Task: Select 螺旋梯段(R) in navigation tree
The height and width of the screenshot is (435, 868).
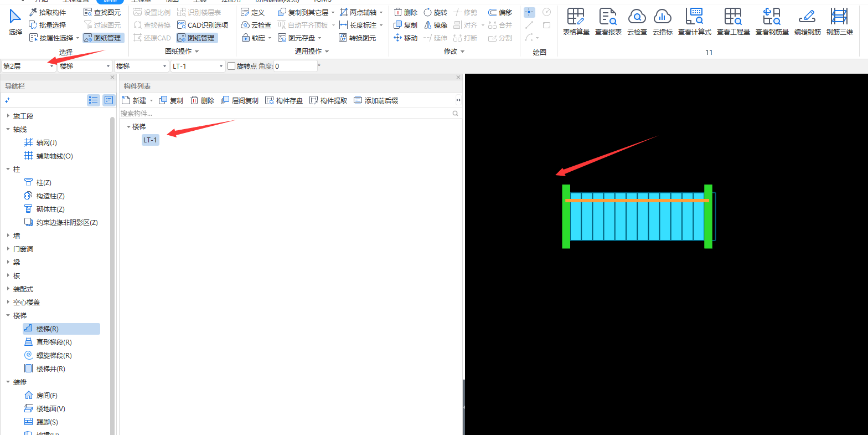Action: [54, 355]
